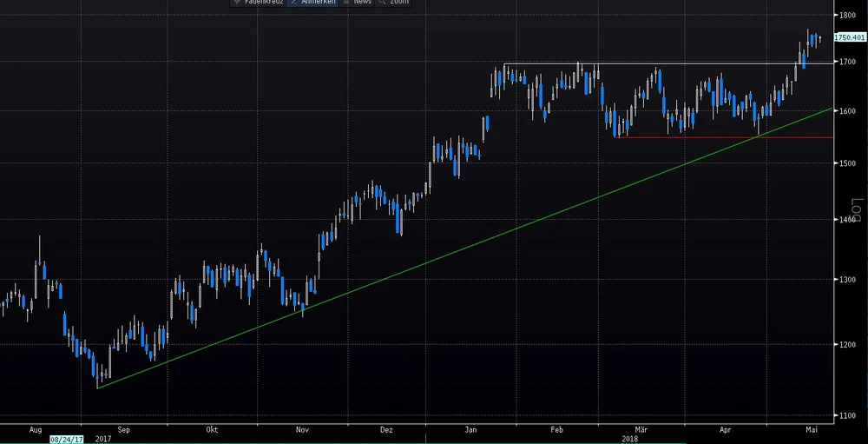Viewport: 868px width, 444px height.
Task: Click the Zoom magnifier tool
Action: (394, 3)
